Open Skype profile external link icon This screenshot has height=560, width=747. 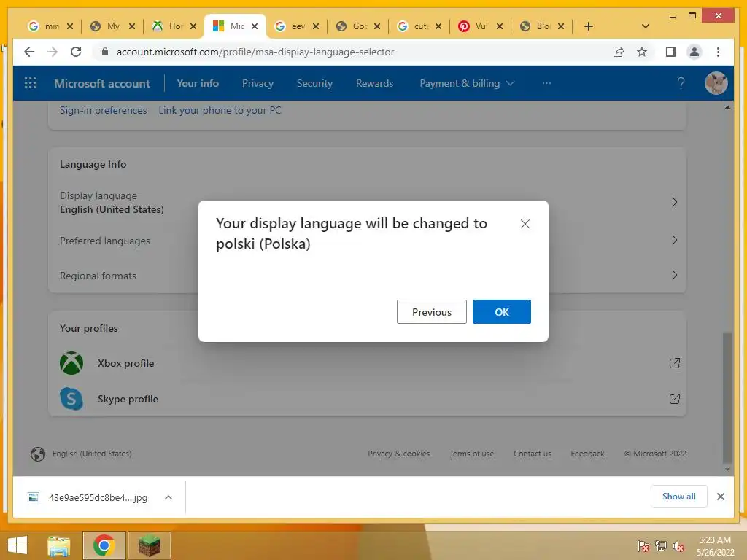pyautogui.click(x=675, y=399)
